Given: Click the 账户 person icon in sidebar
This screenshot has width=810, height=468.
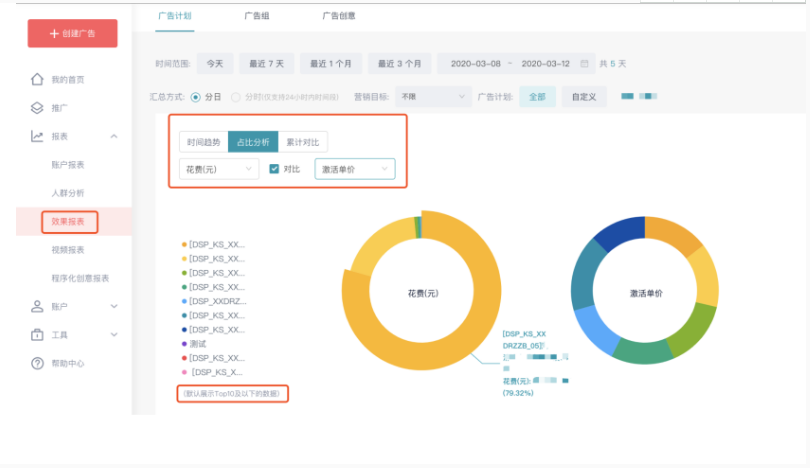Looking at the screenshot, I should (x=37, y=306).
